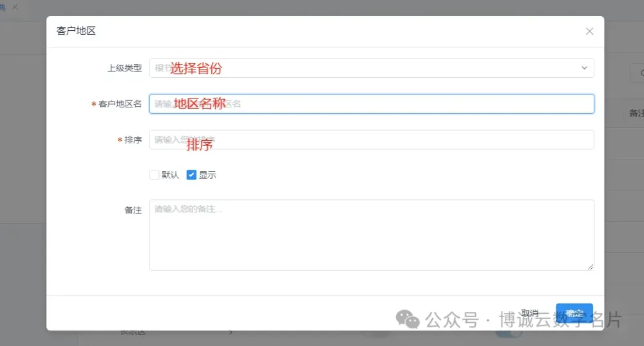Viewport: 644px width, 346px height.
Task: Click the required 客户地区名 label
Action: tap(120, 104)
